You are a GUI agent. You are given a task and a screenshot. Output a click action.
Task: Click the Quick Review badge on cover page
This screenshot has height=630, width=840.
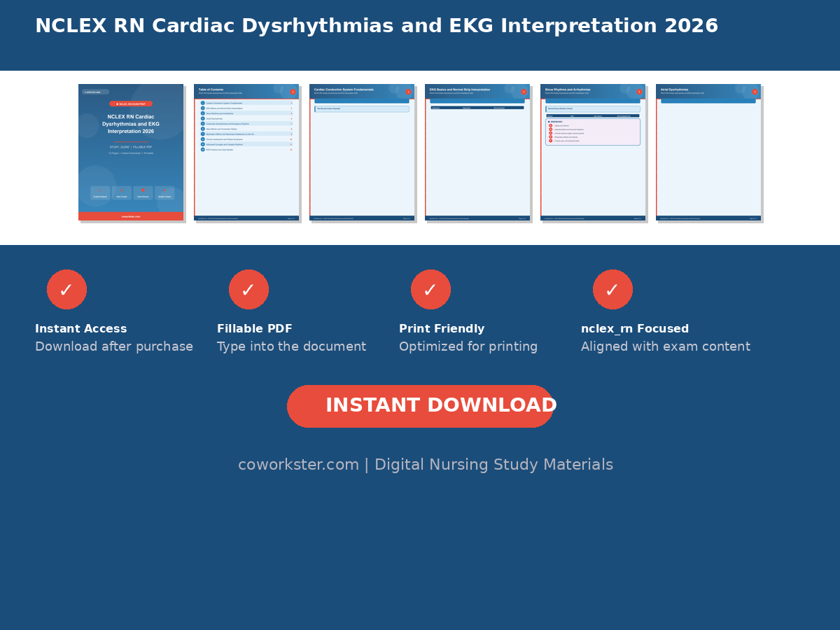click(143, 192)
